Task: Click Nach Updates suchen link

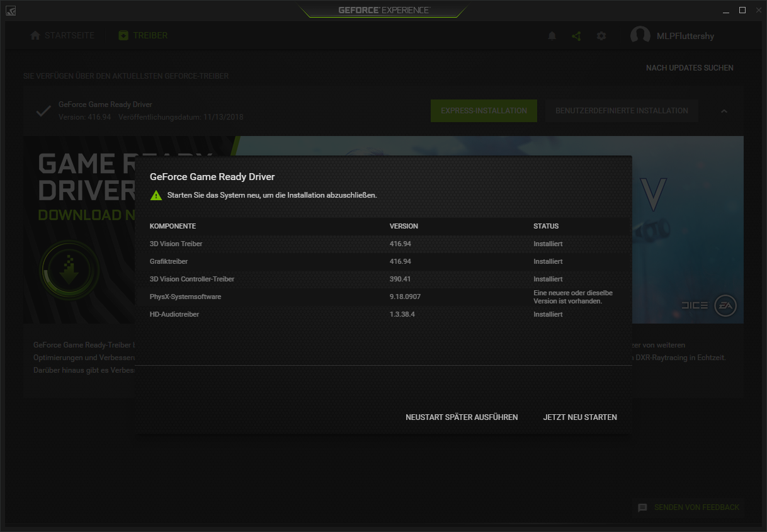Action: point(690,67)
